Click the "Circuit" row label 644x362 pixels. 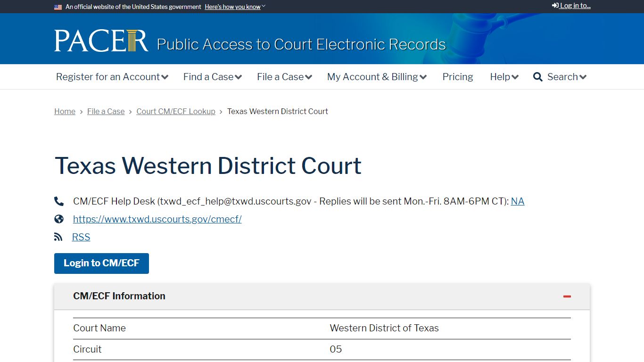pos(87,349)
